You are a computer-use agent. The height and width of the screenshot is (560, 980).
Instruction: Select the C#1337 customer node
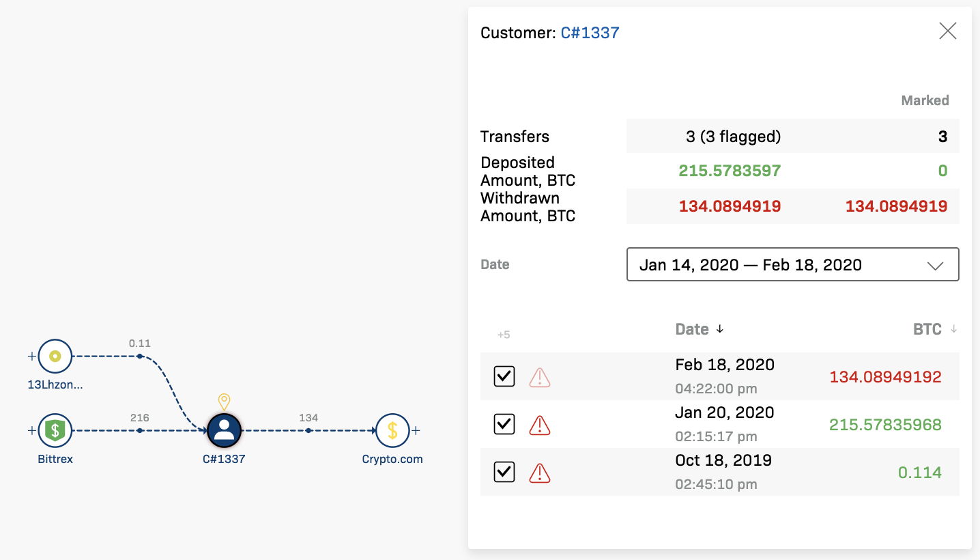[x=224, y=430]
